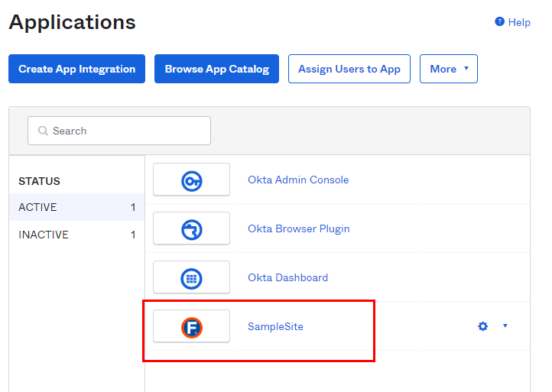Click the Okta Admin Console key icon
Image resolution: width=552 pixels, height=392 pixels.
(191, 181)
